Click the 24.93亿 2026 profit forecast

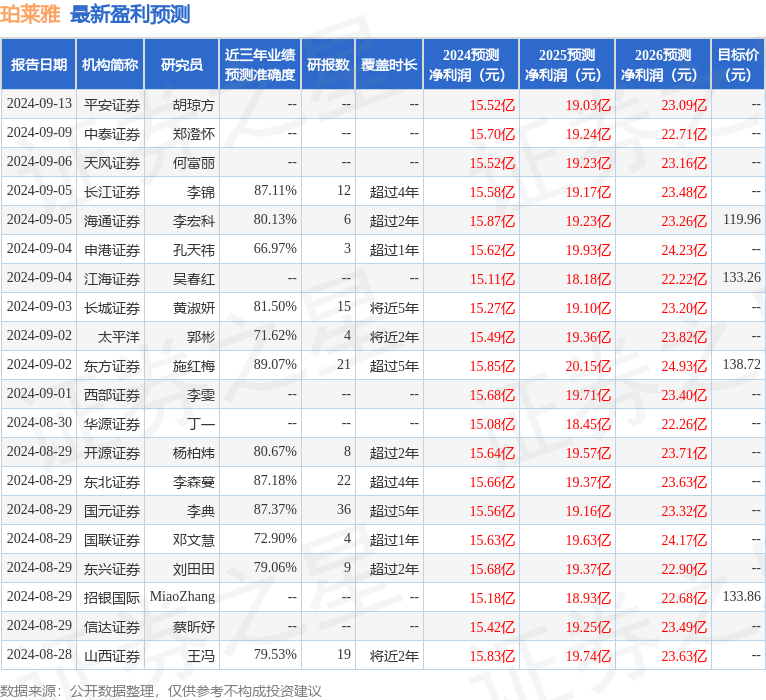[x=684, y=366]
